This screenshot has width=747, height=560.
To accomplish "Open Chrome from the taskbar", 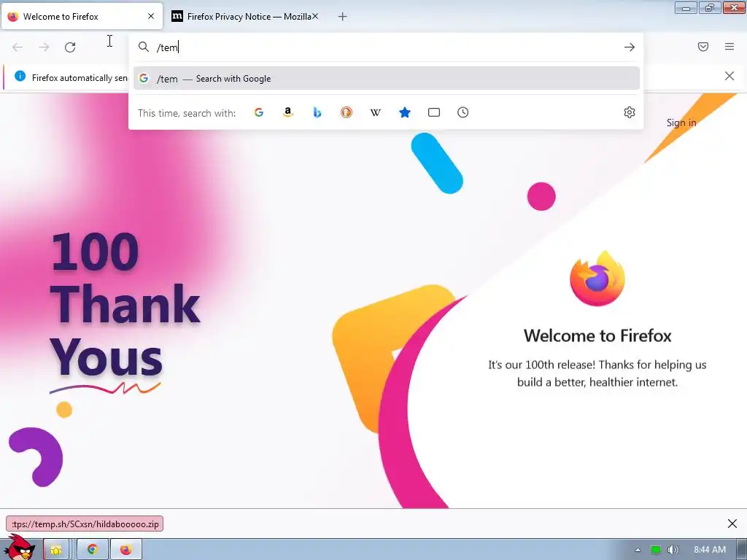I will [93, 550].
